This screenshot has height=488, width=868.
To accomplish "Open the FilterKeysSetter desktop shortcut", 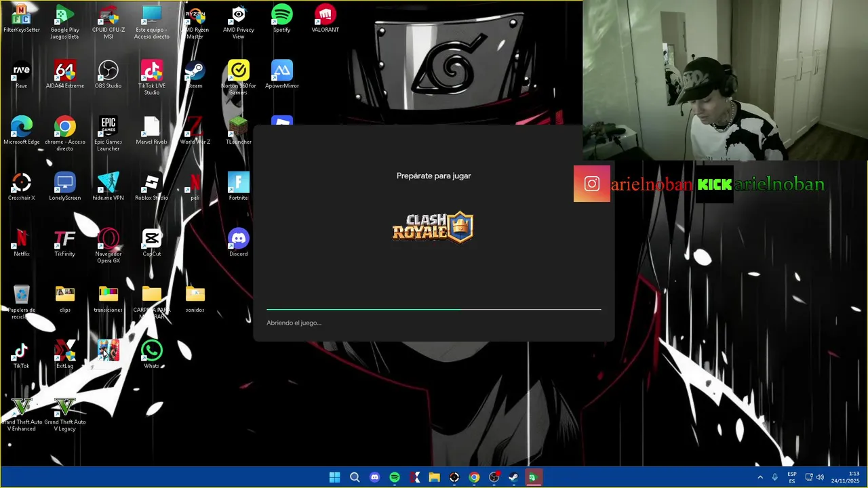I will click(x=21, y=19).
